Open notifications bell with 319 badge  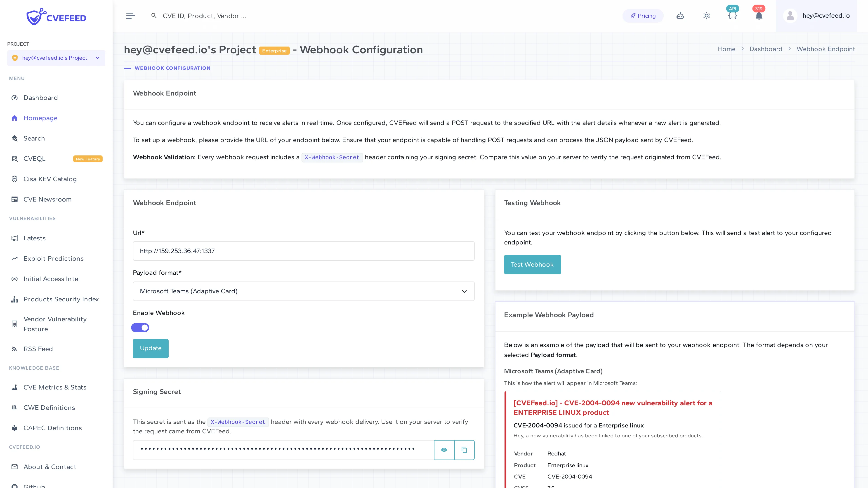(759, 16)
